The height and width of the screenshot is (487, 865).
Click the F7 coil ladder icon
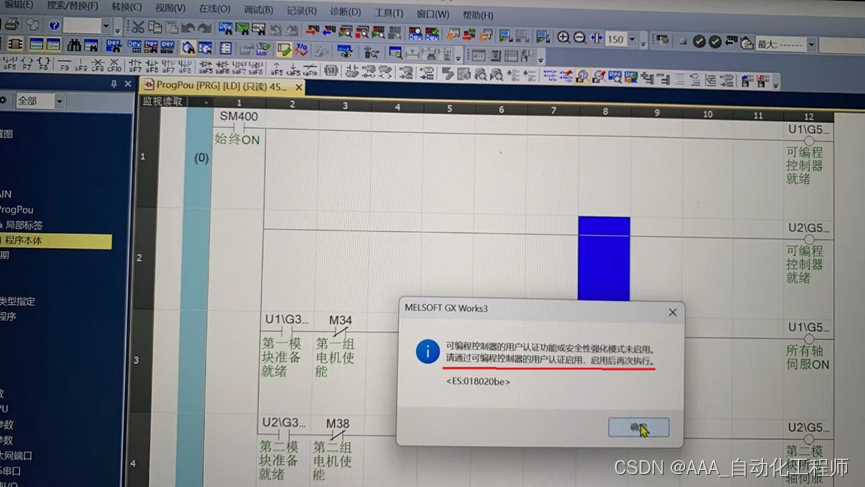(x=26, y=62)
